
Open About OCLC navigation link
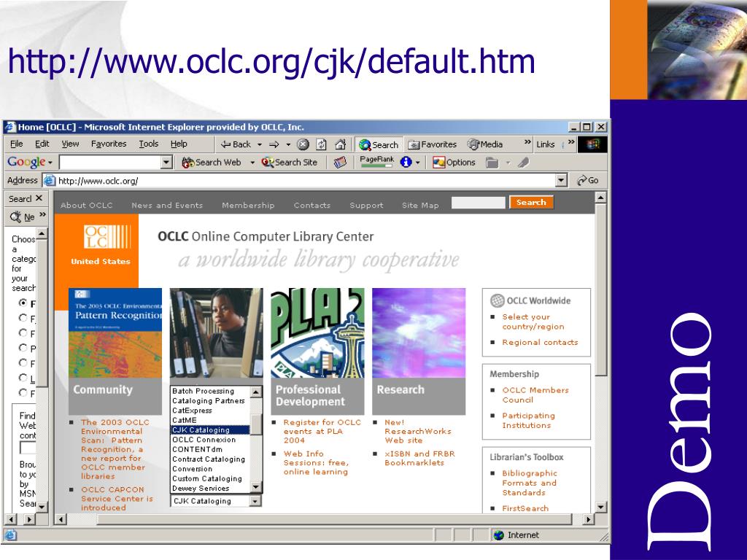click(87, 205)
